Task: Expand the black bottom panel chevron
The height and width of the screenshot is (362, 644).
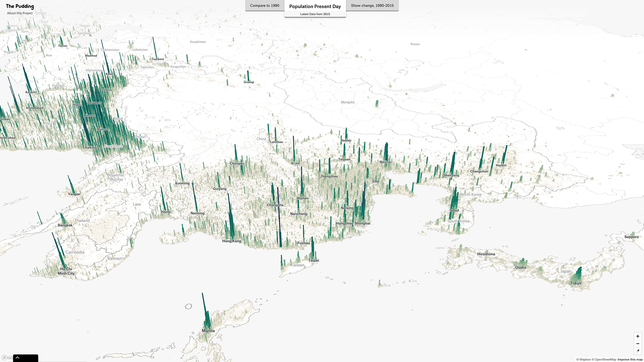Action: click(18, 358)
